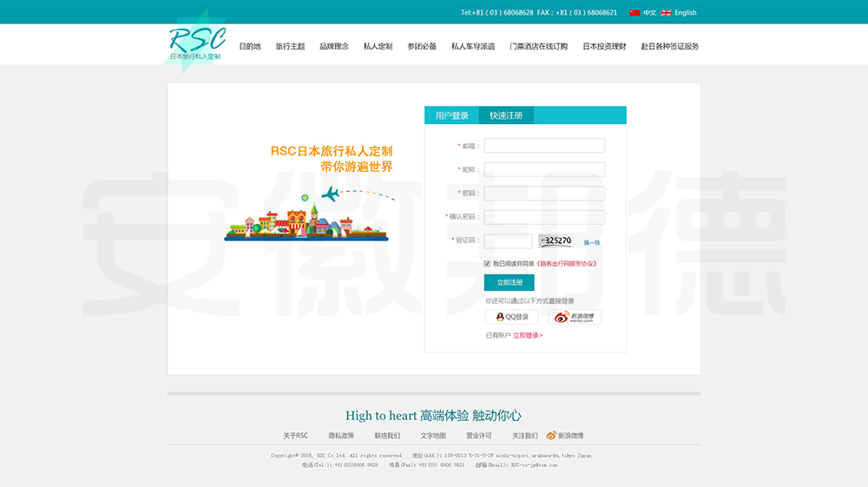
Task: Click the 邮箱 email input field
Action: (544, 146)
